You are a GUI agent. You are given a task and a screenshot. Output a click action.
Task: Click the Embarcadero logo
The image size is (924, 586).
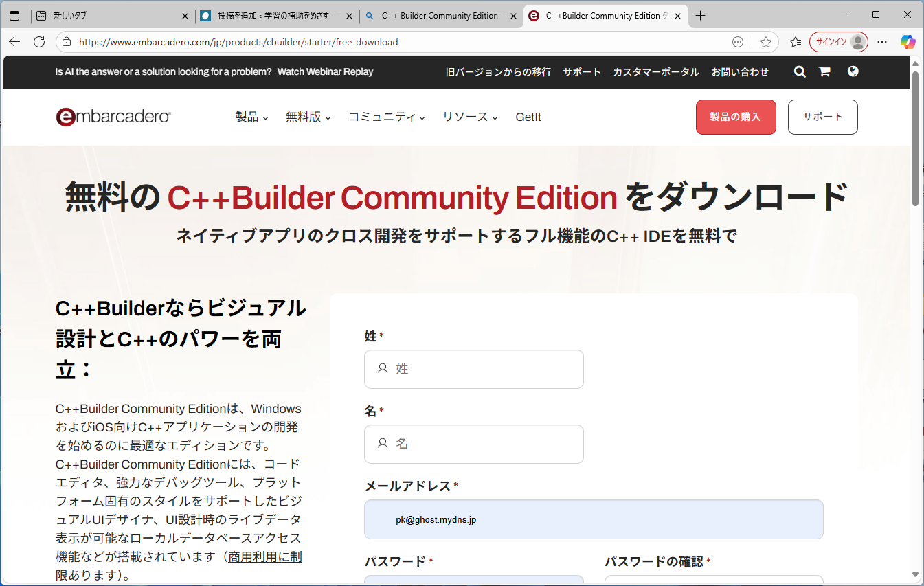pyautogui.click(x=113, y=117)
